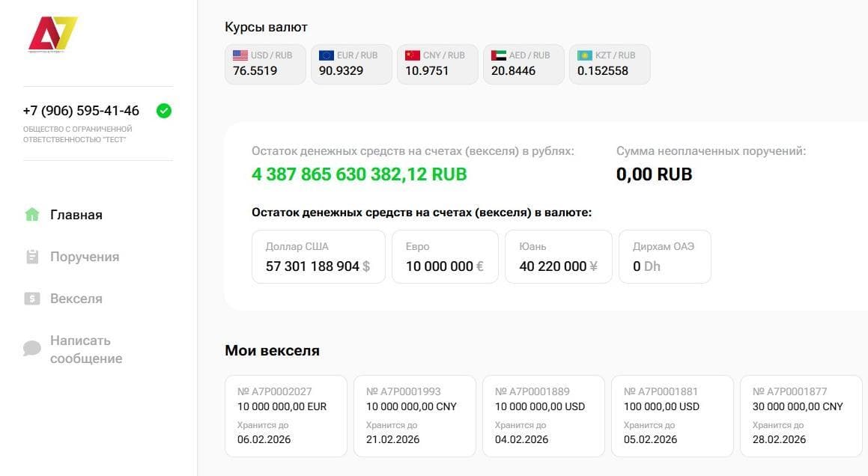Click the EU flag on EUR/RUB tile
868x476 pixels.
pyautogui.click(x=325, y=54)
